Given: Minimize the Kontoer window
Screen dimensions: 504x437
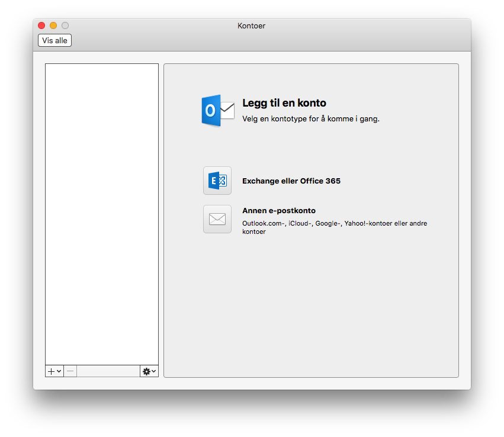Looking at the screenshot, I should 53,25.
